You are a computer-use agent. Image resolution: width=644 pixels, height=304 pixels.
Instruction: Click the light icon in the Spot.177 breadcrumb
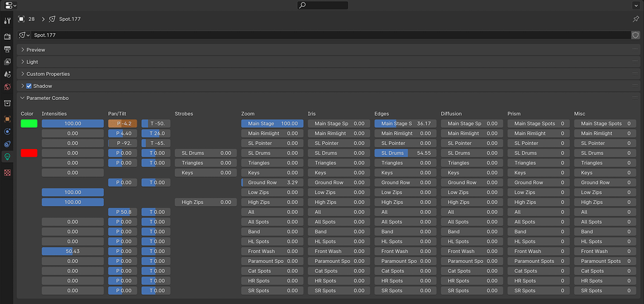tap(52, 19)
